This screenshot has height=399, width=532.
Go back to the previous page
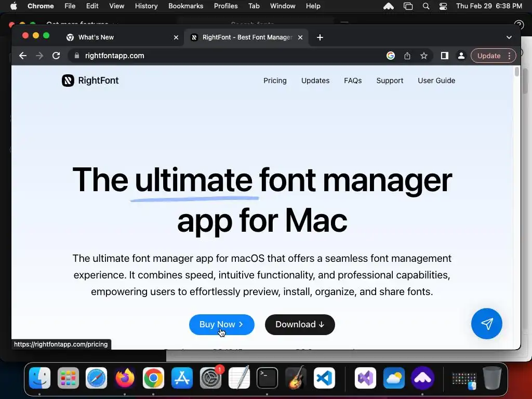23,56
